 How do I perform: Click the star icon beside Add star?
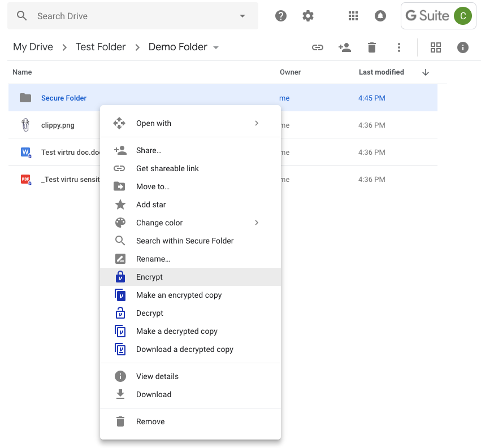(120, 204)
